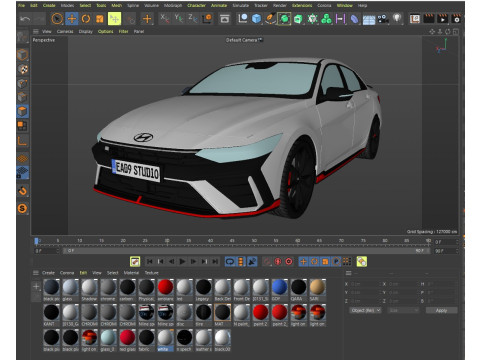Open the viewport hamburger menu
The image size is (480, 360).
[x=36, y=31]
